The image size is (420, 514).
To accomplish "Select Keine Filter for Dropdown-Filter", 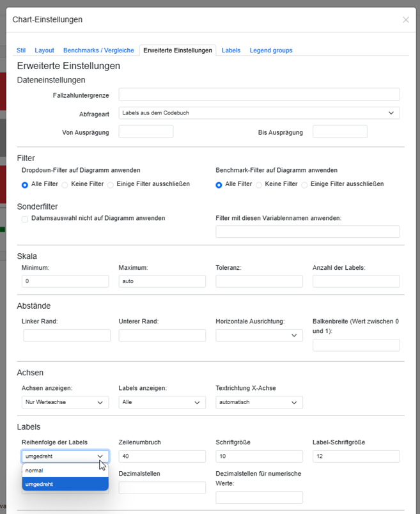I will (65, 185).
